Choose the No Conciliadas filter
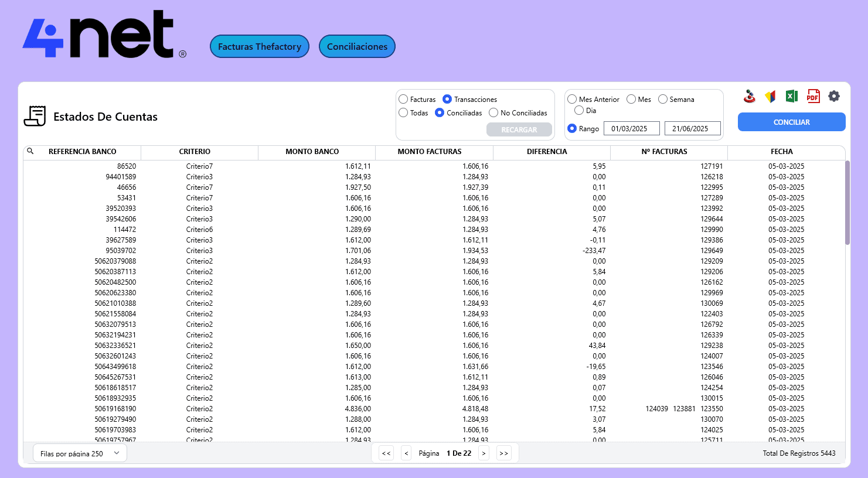This screenshot has width=868, height=478. pyautogui.click(x=493, y=113)
